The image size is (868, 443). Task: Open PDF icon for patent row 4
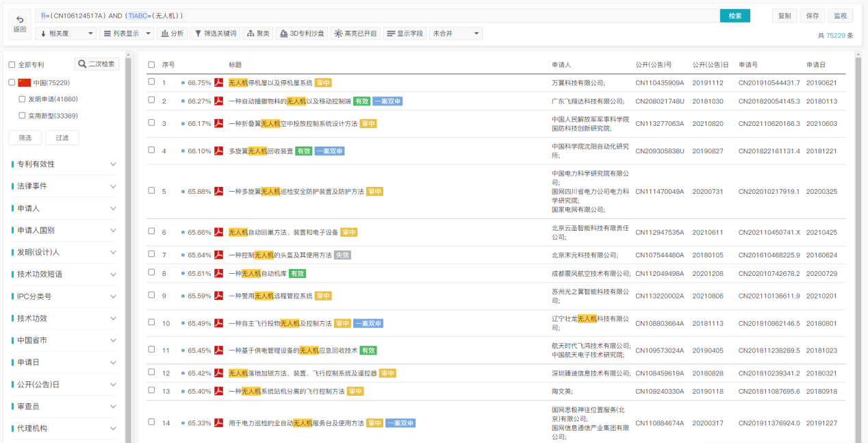(219, 151)
